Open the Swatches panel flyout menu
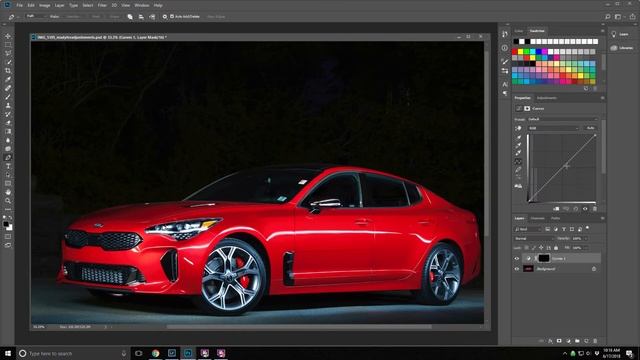640x360 pixels. click(602, 31)
